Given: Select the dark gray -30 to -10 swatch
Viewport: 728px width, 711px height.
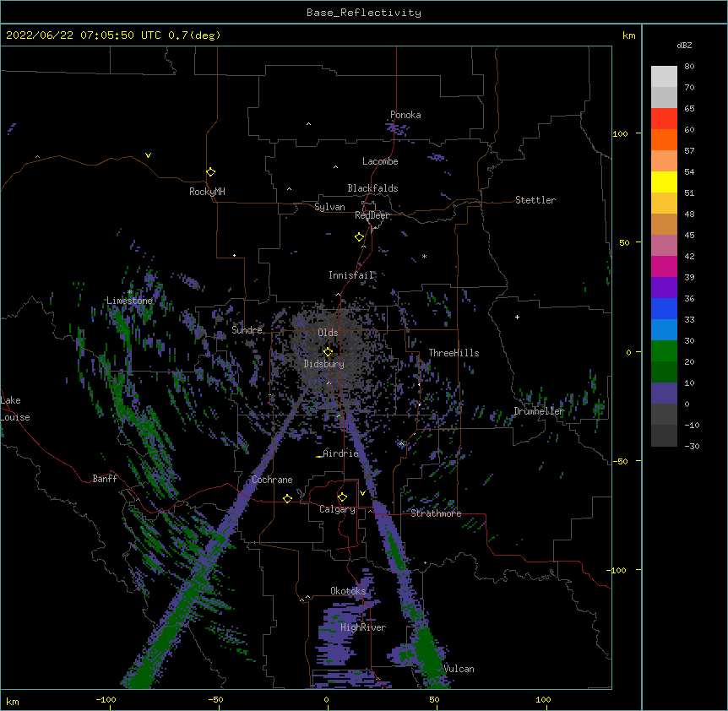Looking at the screenshot, I should 664,436.
